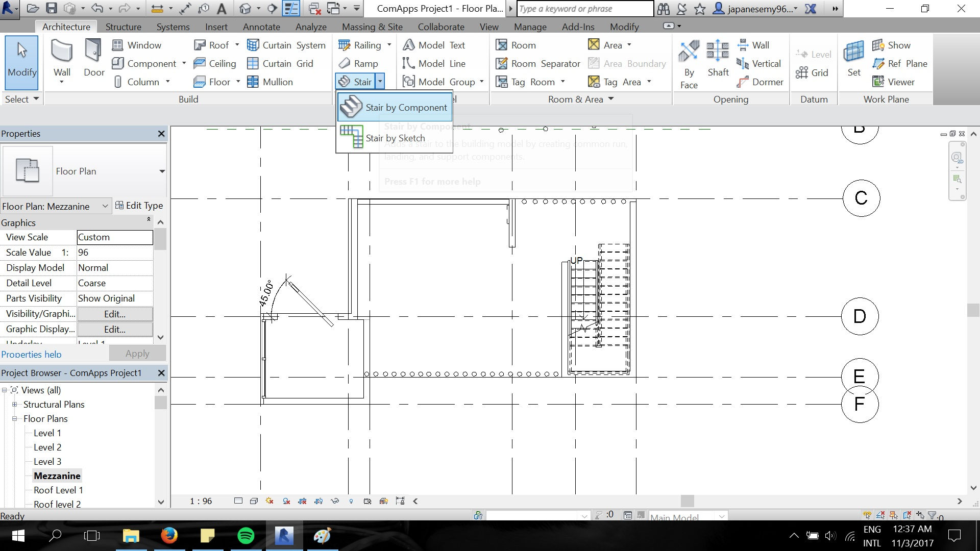Click the Model Line tool
Screen dimensions: 980x551
[434, 63]
